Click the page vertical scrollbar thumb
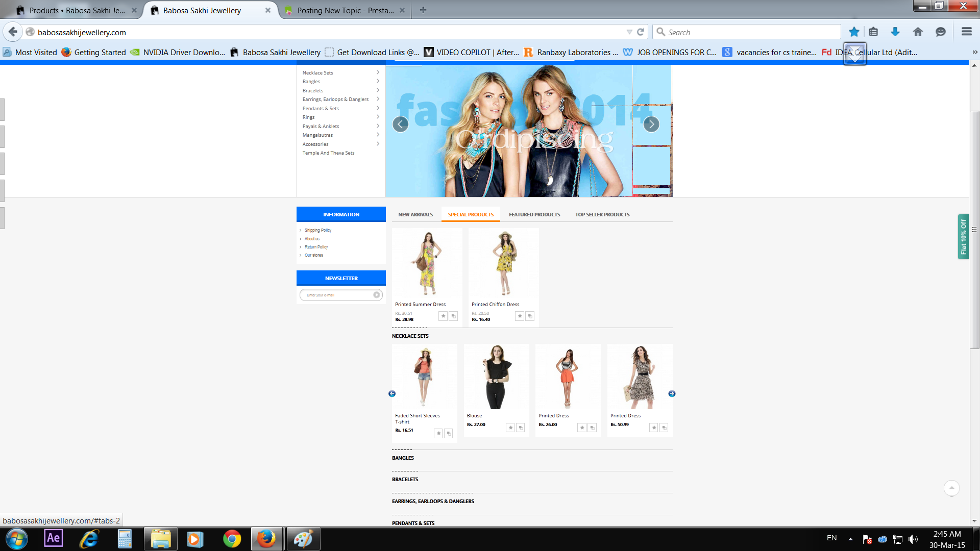This screenshot has width=980, height=551. (x=974, y=230)
